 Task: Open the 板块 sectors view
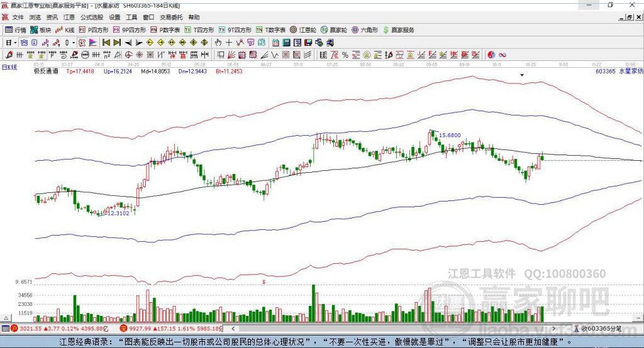coord(41,30)
